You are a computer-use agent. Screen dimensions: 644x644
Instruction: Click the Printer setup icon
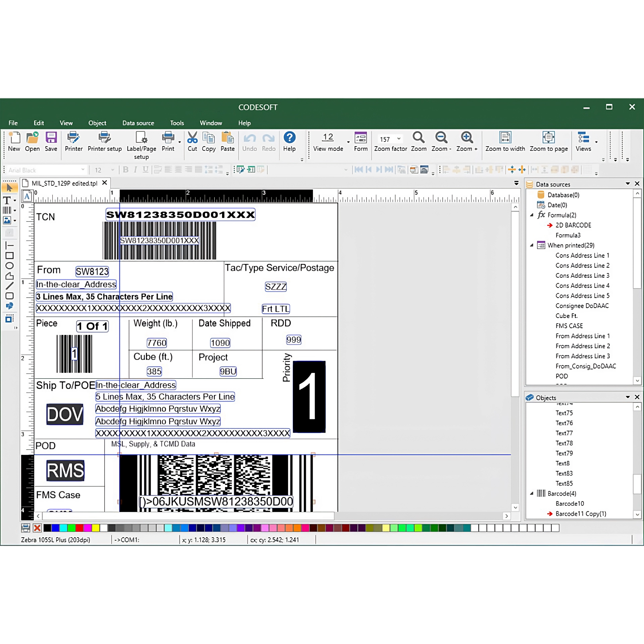click(104, 138)
